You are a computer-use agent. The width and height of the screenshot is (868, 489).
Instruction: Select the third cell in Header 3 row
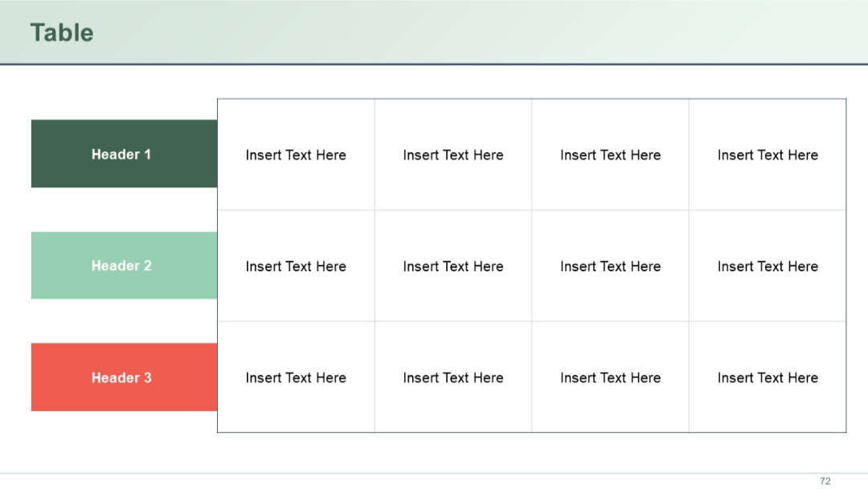coord(610,377)
